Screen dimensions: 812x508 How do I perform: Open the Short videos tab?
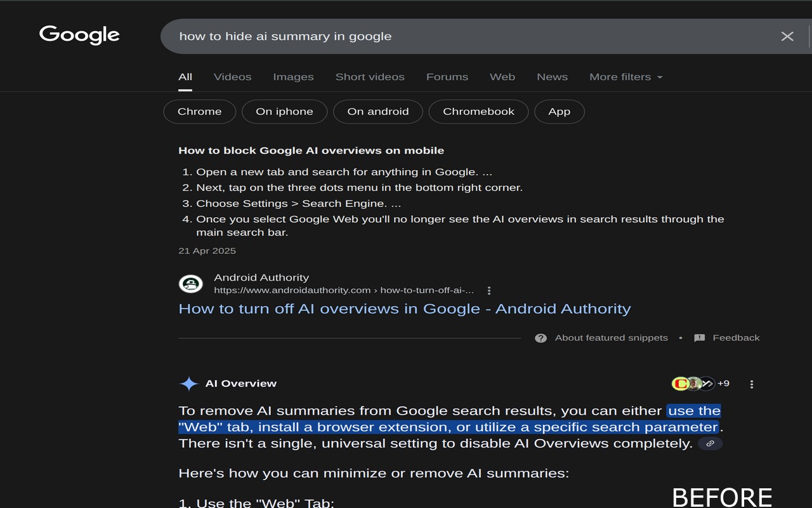tap(370, 77)
